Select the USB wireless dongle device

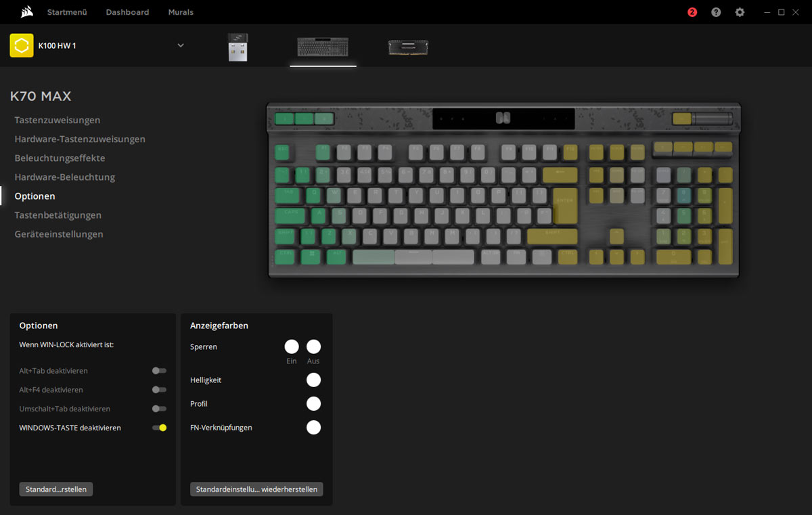point(238,47)
